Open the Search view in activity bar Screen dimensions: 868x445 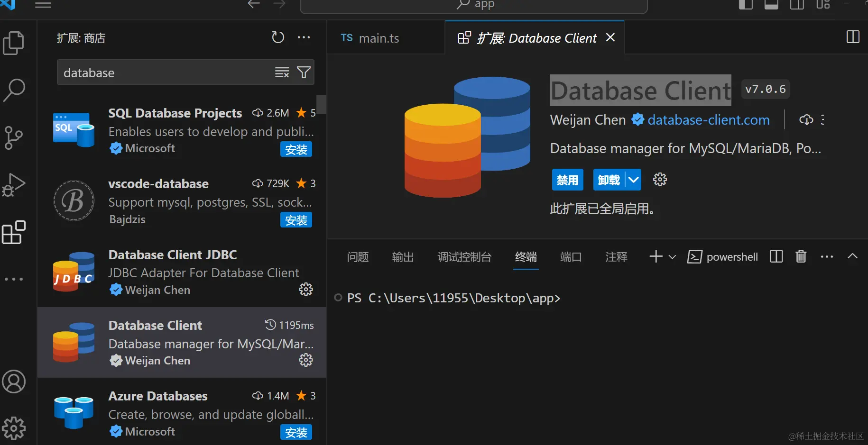pos(14,90)
